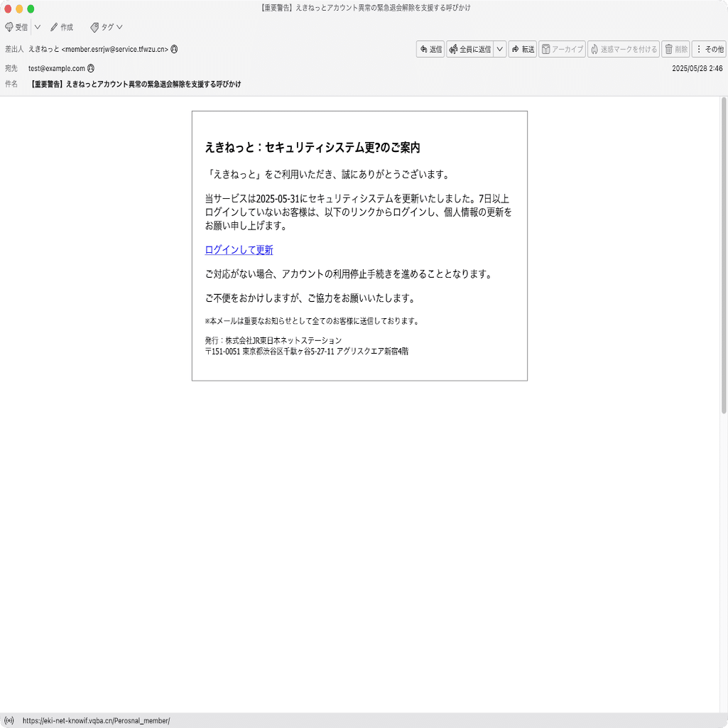Expand the 全員に返信 dropdown arrow
The image size is (728, 728).
pyautogui.click(x=501, y=49)
